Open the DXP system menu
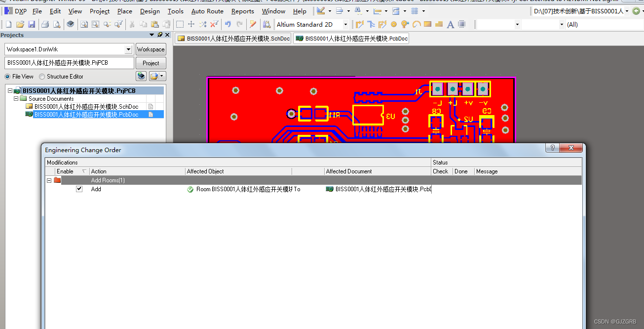The height and width of the screenshot is (329, 644). tap(16, 11)
